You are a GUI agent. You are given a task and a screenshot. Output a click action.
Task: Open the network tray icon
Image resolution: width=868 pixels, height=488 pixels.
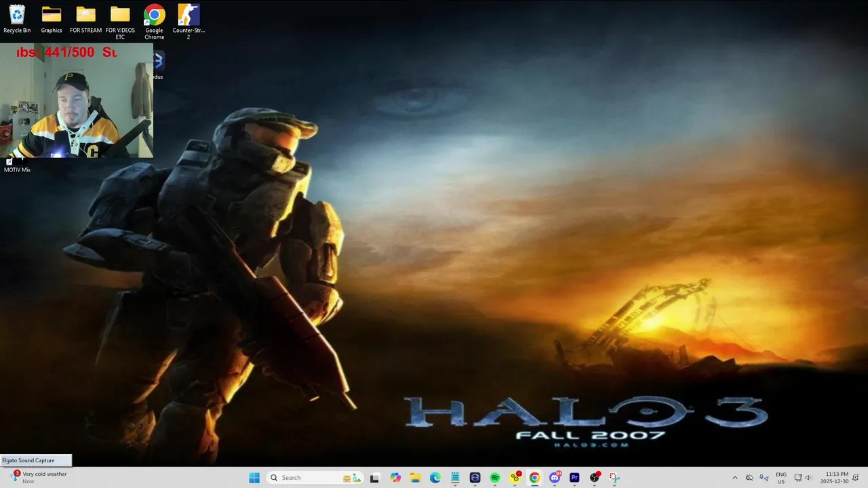tap(798, 478)
